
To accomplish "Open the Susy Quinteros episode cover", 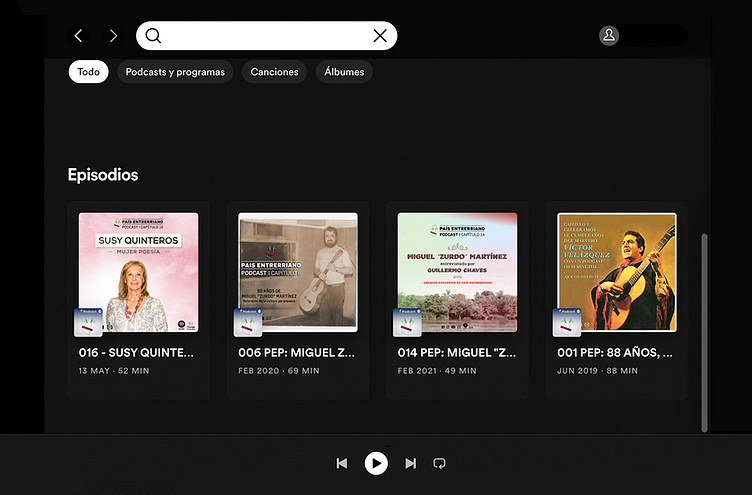I will (138, 272).
